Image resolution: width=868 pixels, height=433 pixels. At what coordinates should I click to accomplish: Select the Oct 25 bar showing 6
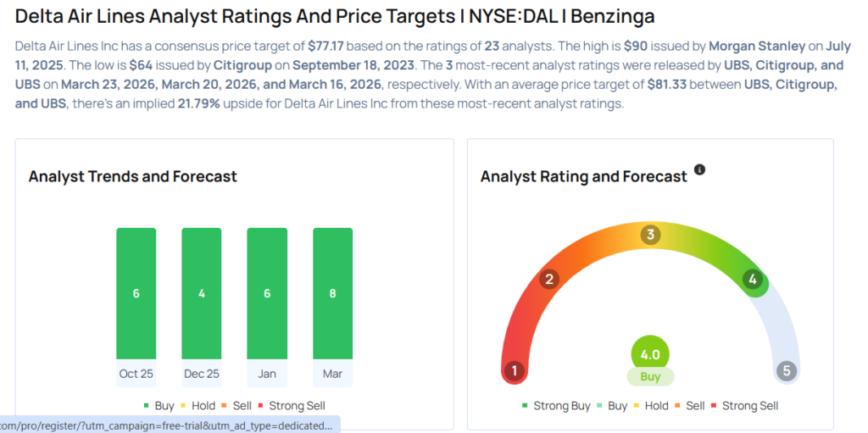click(136, 293)
